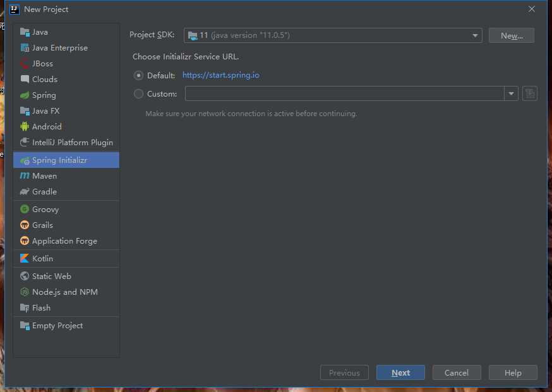
Task: Choose Java Enterprise project type
Action: point(60,48)
